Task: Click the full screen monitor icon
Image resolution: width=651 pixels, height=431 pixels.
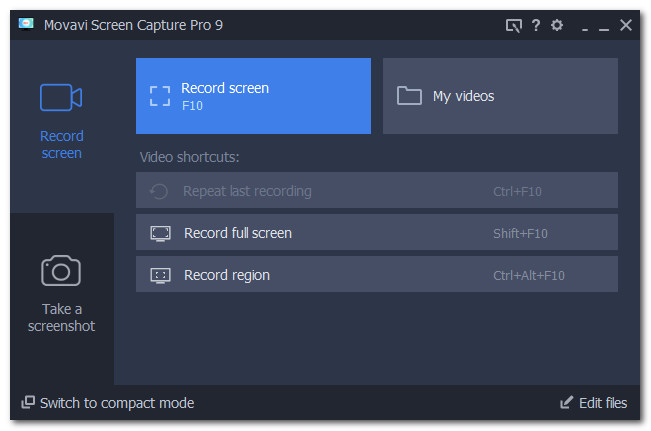Action: [160, 234]
